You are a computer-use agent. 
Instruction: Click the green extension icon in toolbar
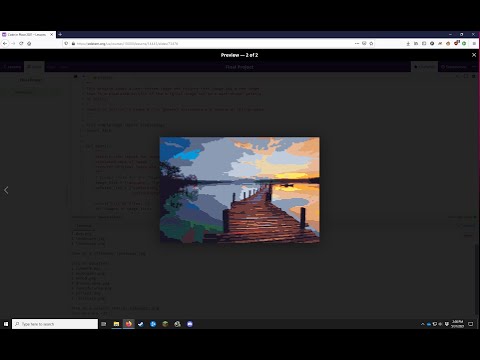pyautogui.click(x=464, y=43)
